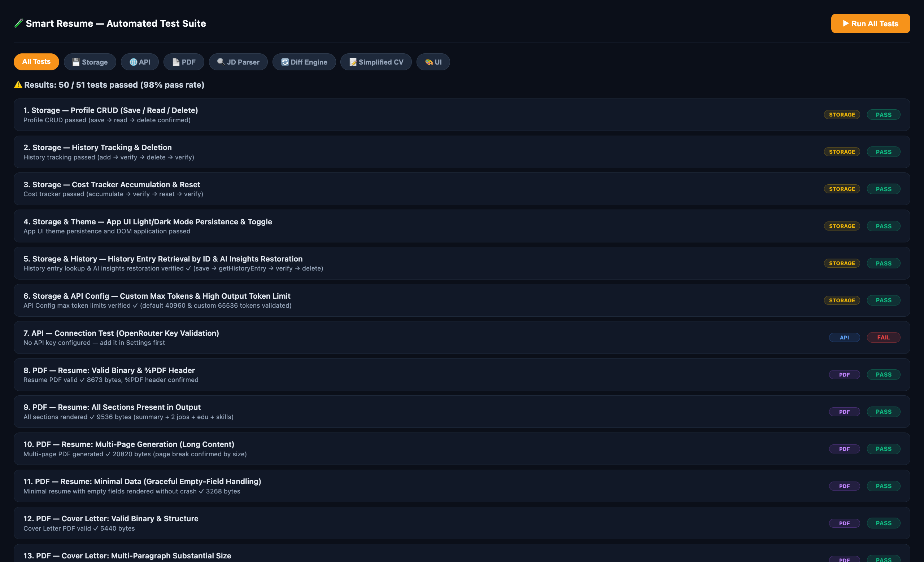Click the PASS badge for Profile CRUD test
The image size is (924, 562).
click(x=884, y=115)
